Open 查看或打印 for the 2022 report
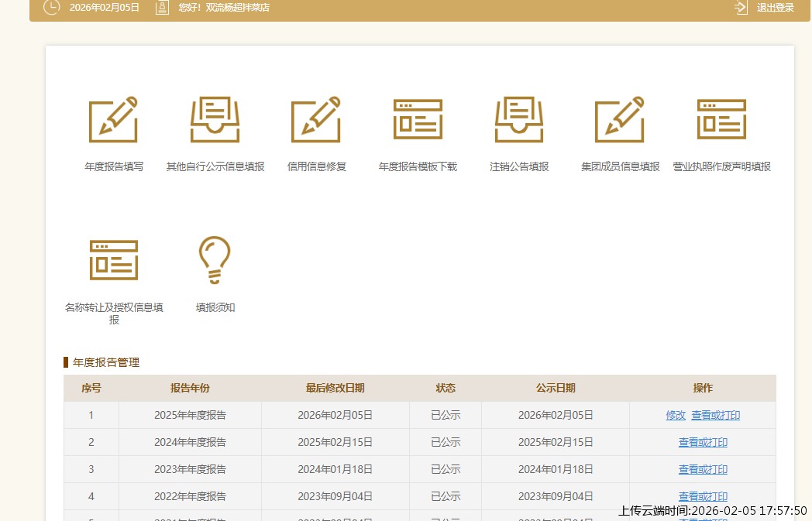Screen dimensions: 812x521 [703, 496]
